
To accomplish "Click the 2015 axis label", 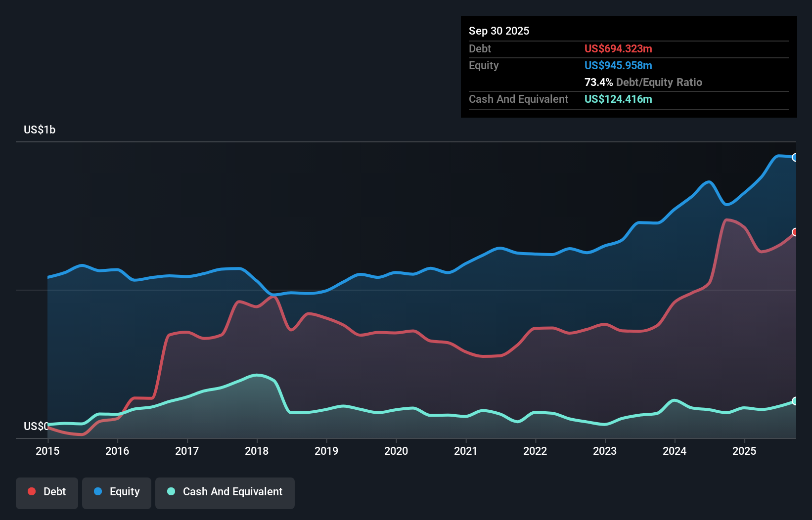I will tap(47, 451).
